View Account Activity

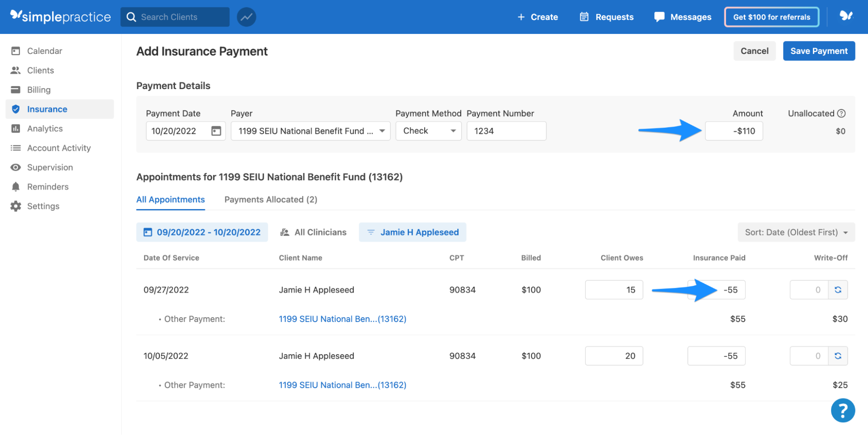[59, 148]
